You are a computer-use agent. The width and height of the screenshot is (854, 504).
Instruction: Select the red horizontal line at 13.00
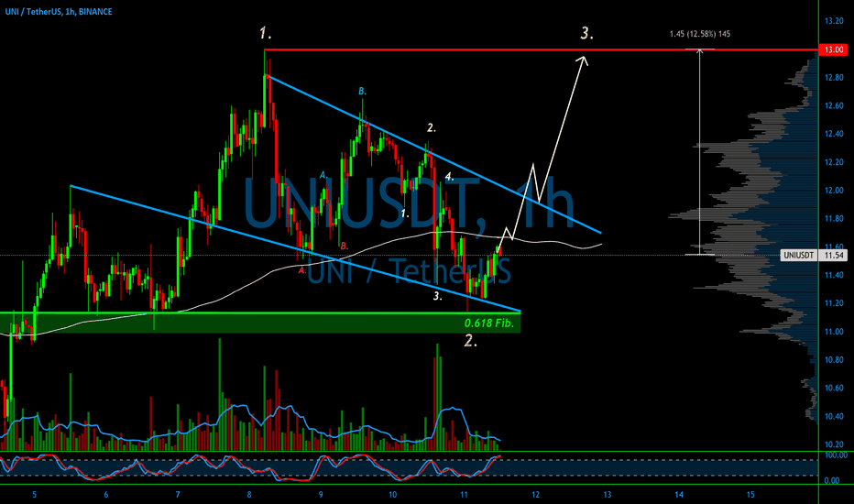point(541,49)
